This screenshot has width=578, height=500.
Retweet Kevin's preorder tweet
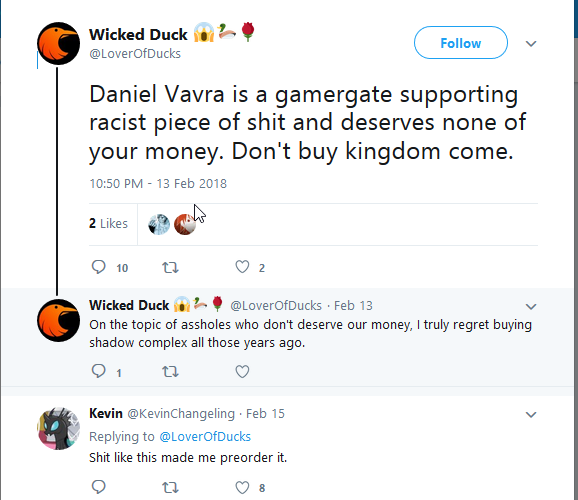coord(170,488)
